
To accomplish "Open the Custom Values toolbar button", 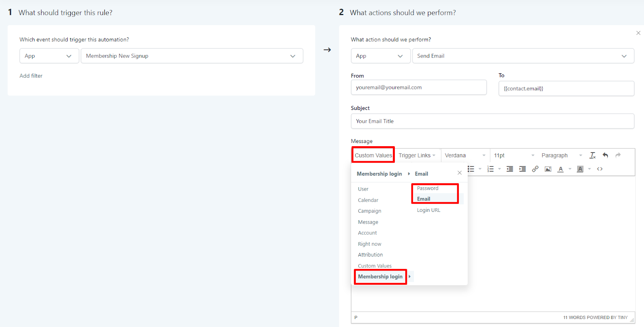I will 373,155.
